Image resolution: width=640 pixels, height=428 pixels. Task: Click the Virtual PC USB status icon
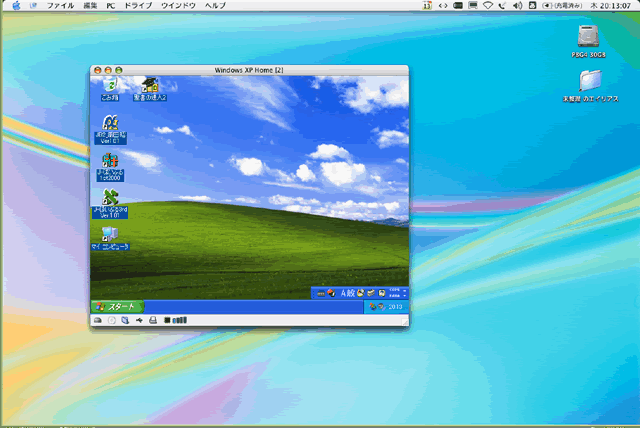click(139, 321)
